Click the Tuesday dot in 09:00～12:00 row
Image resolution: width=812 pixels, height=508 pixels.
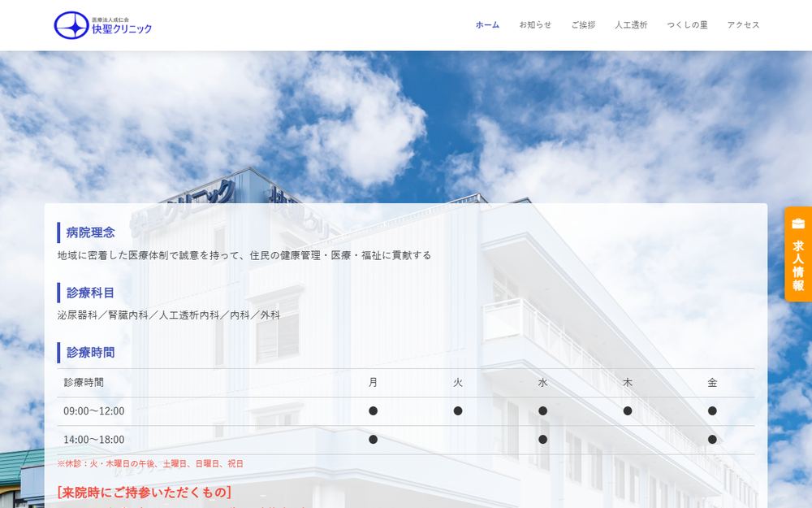pos(458,411)
